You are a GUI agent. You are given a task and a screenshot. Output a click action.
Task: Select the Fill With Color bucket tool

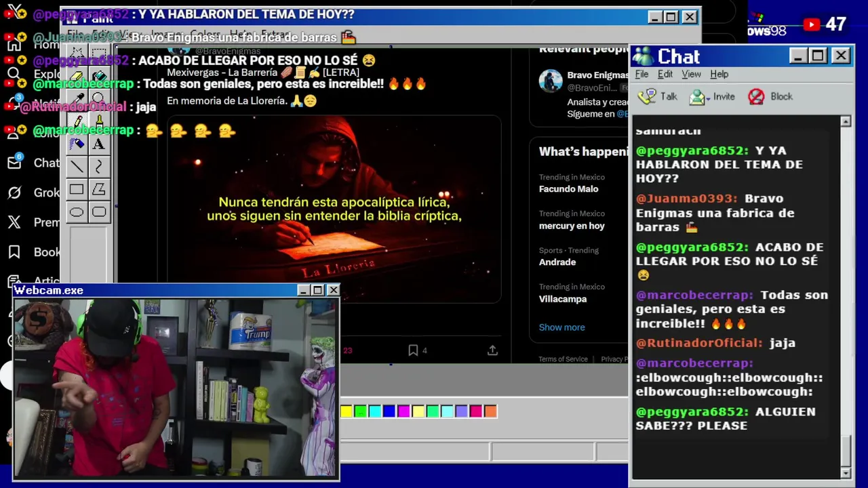[99, 76]
